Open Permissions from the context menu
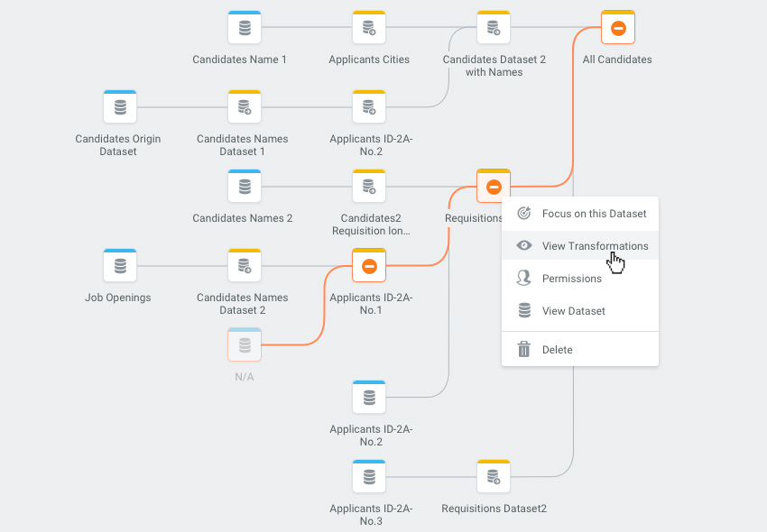Viewport: 767px width, 532px height. coord(571,279)
